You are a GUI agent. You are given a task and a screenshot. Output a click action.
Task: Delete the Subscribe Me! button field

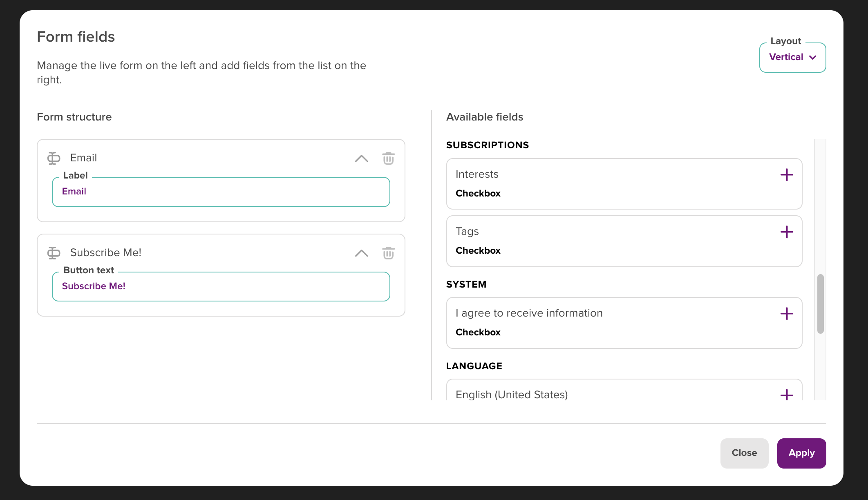(388, 253)
